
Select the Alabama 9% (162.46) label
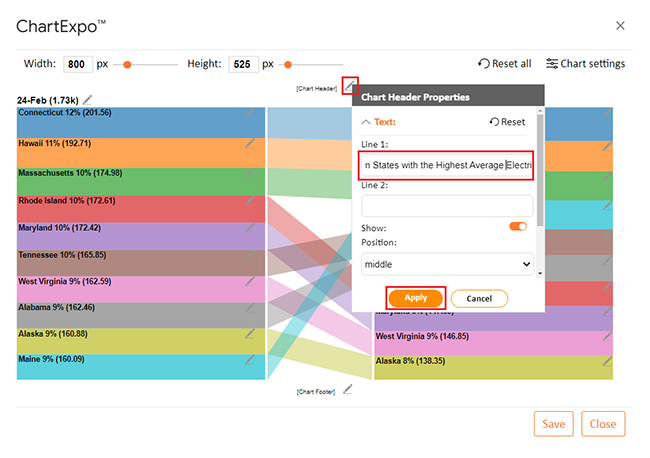pos(56,308)
